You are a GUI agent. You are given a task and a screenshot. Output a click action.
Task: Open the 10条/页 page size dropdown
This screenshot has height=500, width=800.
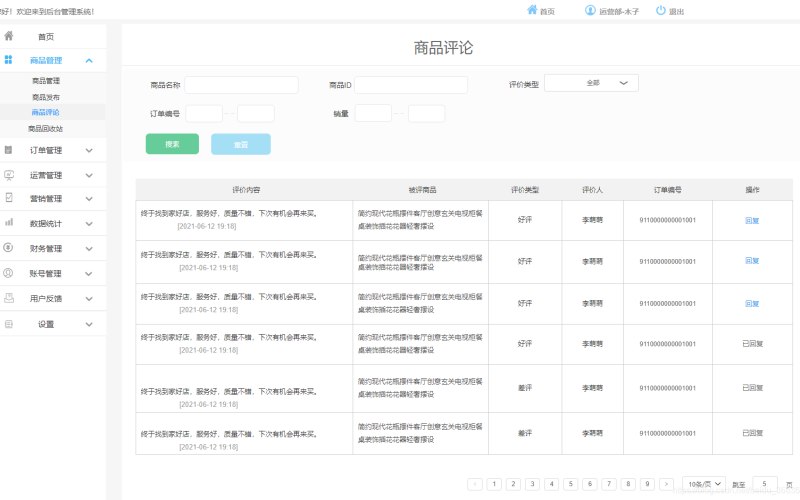click(704, 484)
